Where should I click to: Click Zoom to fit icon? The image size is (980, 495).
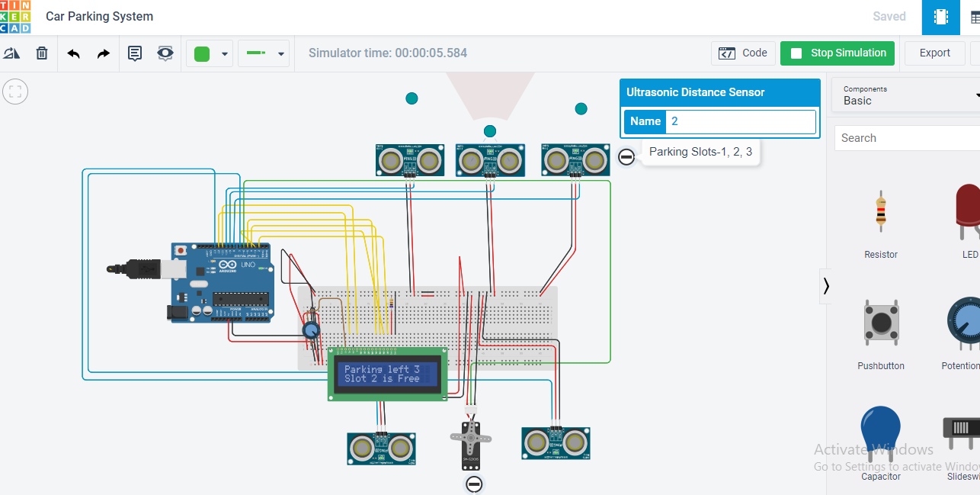coord(15,92)
